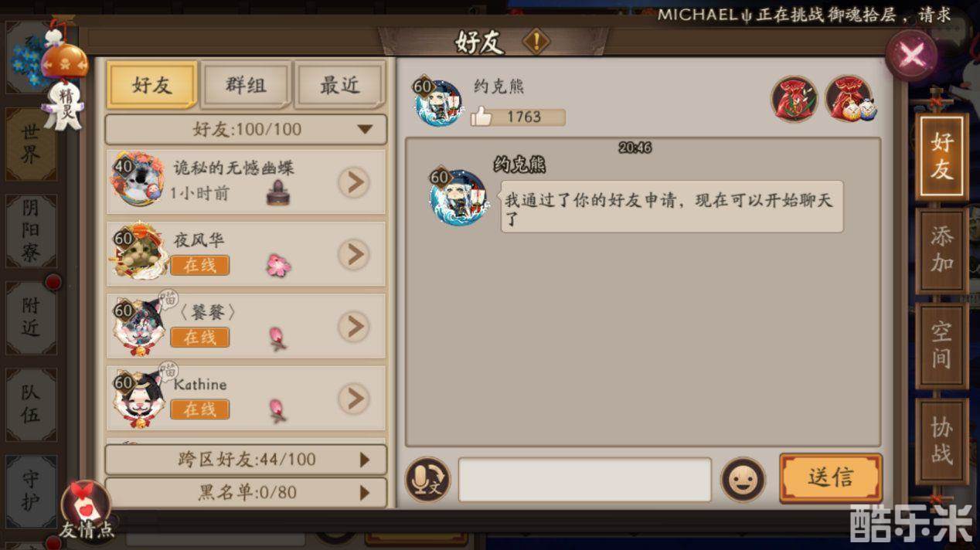Viewport: 980px width, 550px height.
Task: Switch to the 群组 tab
Action: 247,86
